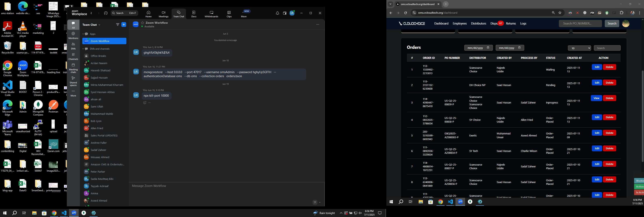Show hidden system tray icons chevron
Screen dimensions: 644x217
341,213
